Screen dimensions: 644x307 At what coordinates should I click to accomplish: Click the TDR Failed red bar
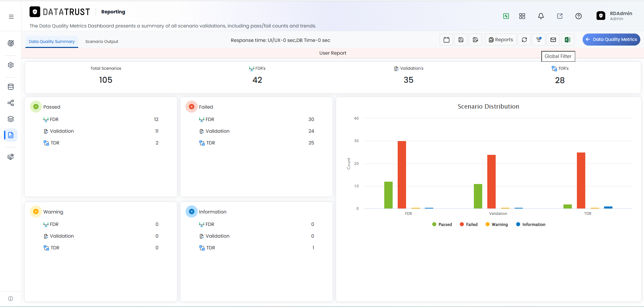(581, 180)
